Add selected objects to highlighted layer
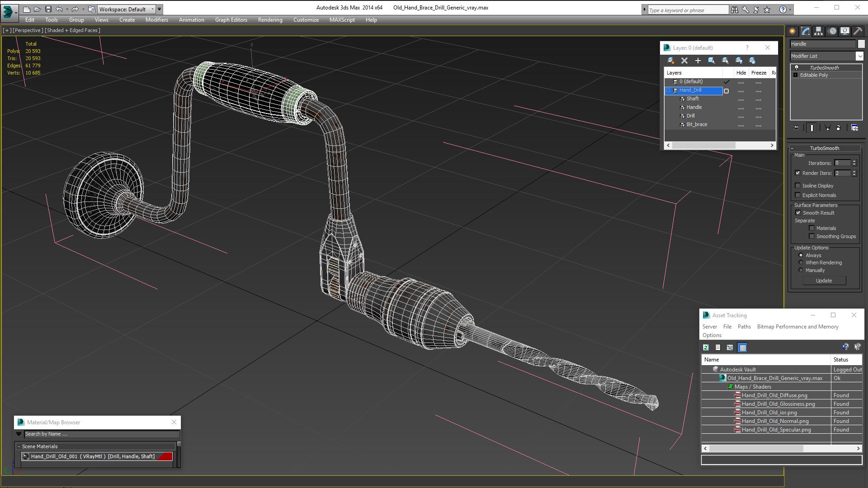Image resolution: width=868 pixels, height=488 pixels. point(698,61)
